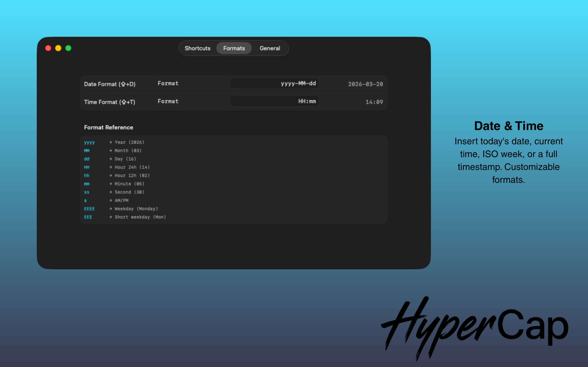Screen dimensions: 588x367
Task: Click the dd day code entry
Action: [87, 159]
